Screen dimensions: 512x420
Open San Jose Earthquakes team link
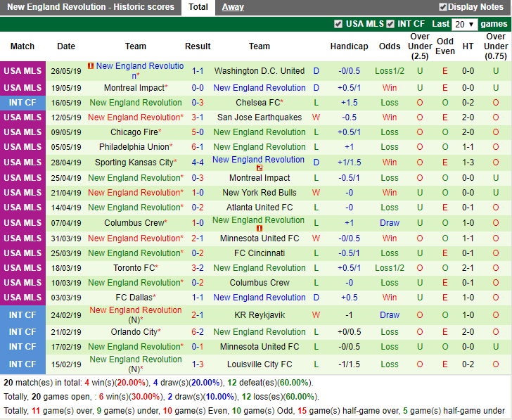260,117
